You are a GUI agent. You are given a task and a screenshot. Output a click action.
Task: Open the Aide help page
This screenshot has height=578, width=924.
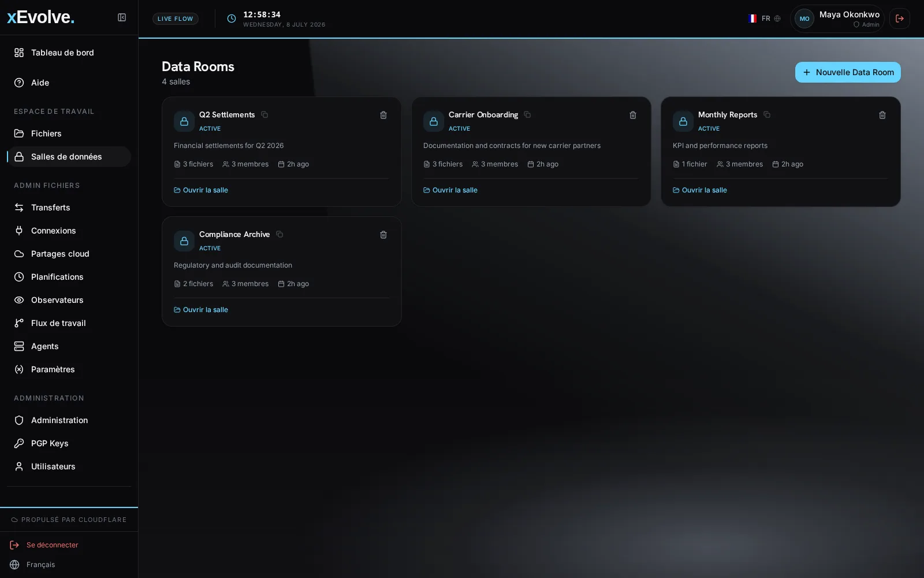point(69,83)
